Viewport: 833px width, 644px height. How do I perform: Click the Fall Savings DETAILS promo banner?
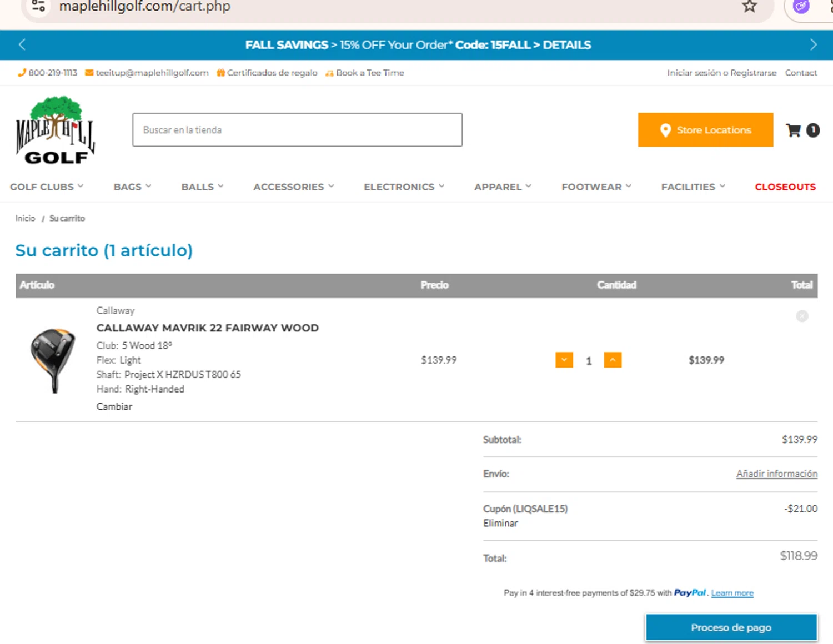418,45
